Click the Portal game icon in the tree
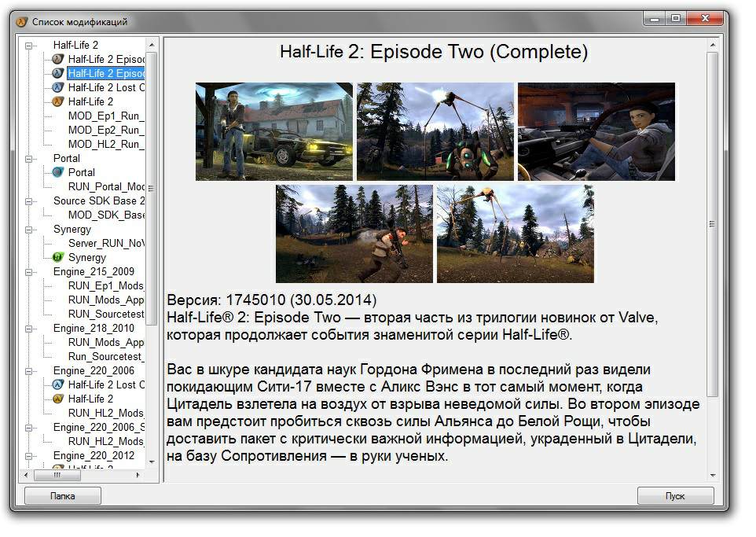The image size is (756, 537). 57,172
